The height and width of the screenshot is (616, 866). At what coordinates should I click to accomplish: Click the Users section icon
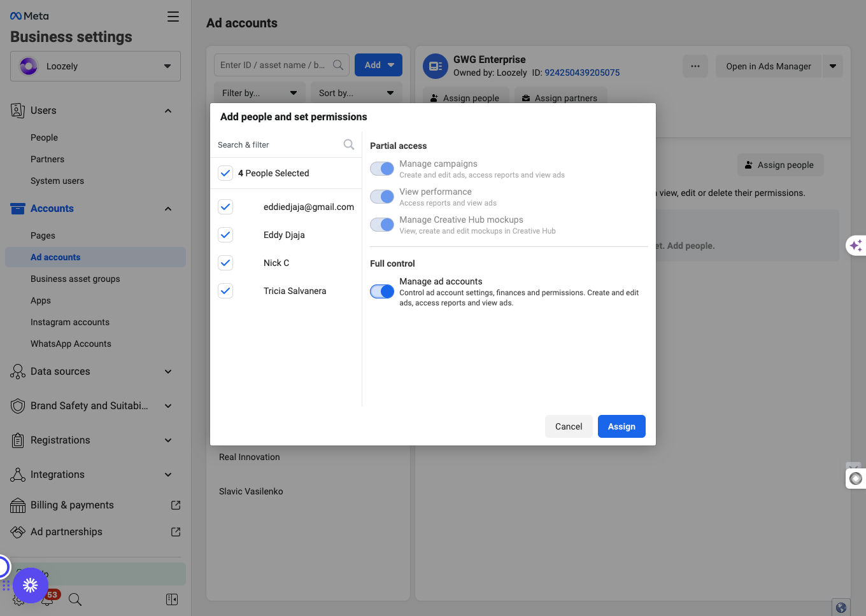[18, 111]
